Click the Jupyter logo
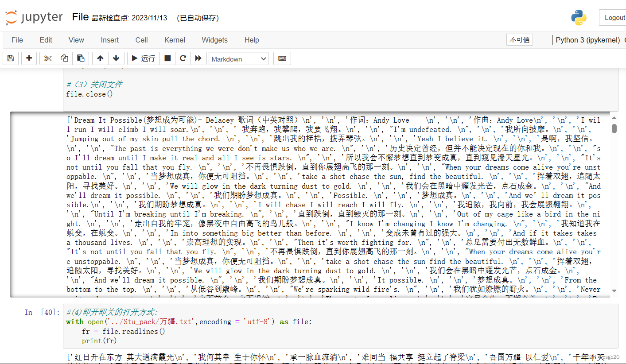This screenshot has height=364, width=626. [34, 18]
